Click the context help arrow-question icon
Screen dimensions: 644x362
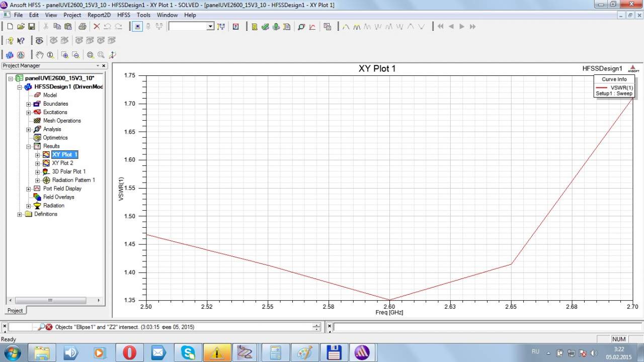point(21,41)
